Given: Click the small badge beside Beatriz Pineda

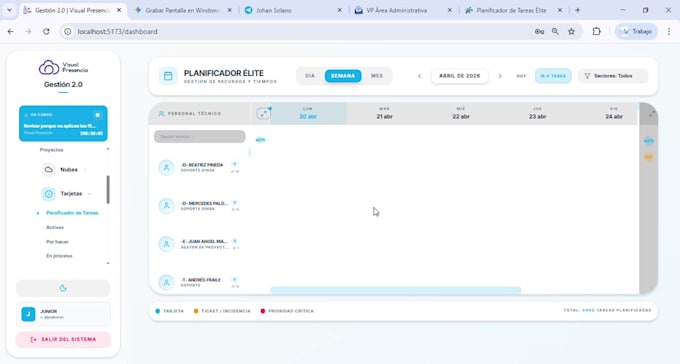Looking at the screenshot, I should tap(235, 165).
